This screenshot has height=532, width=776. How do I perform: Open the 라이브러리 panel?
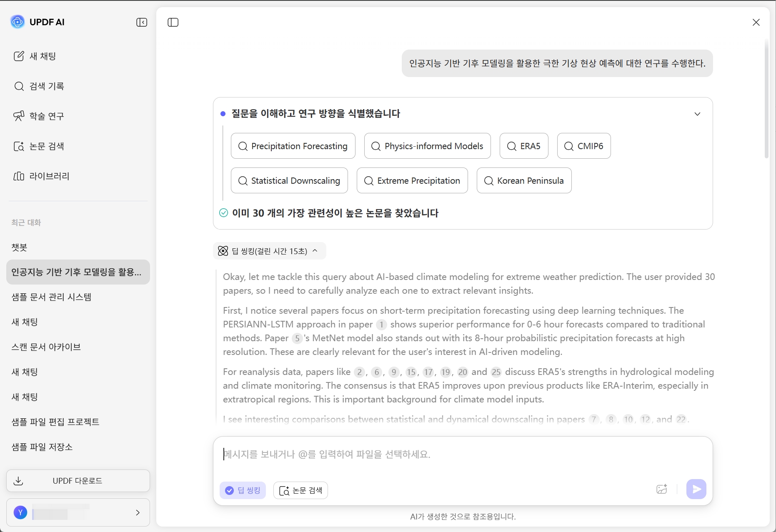(49, 176)
